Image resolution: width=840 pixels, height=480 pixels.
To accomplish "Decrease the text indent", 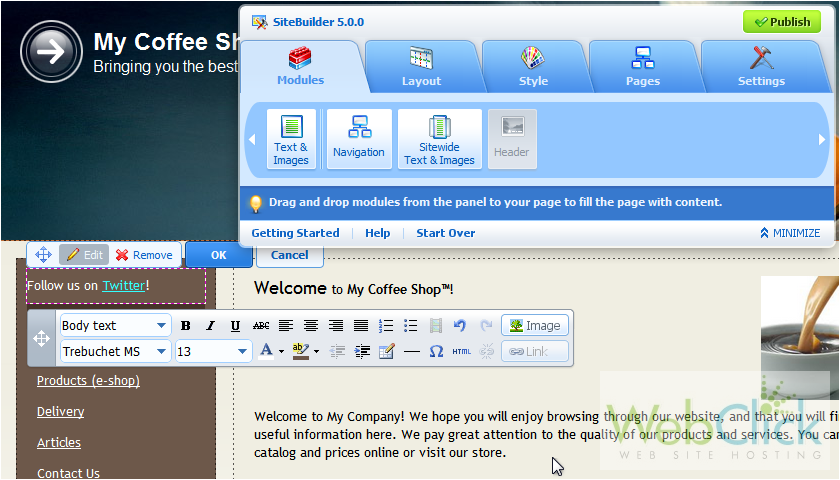I will point(337,351).
